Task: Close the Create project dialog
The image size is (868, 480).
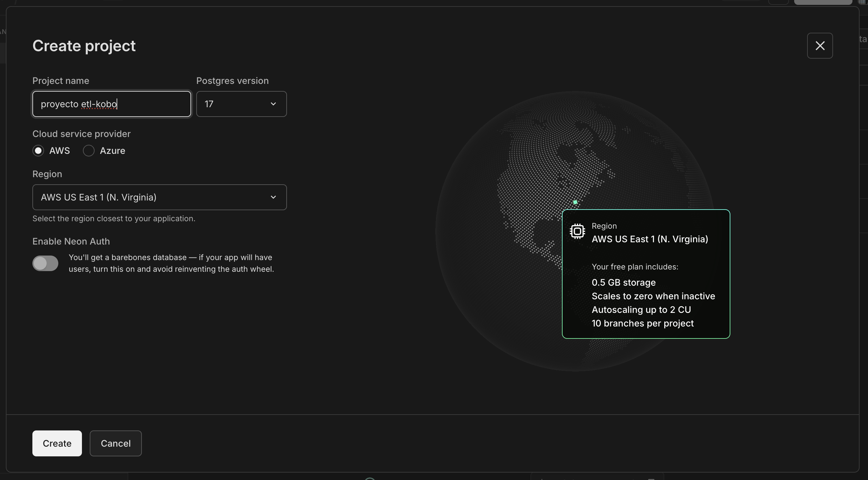Action: point(819,45)
